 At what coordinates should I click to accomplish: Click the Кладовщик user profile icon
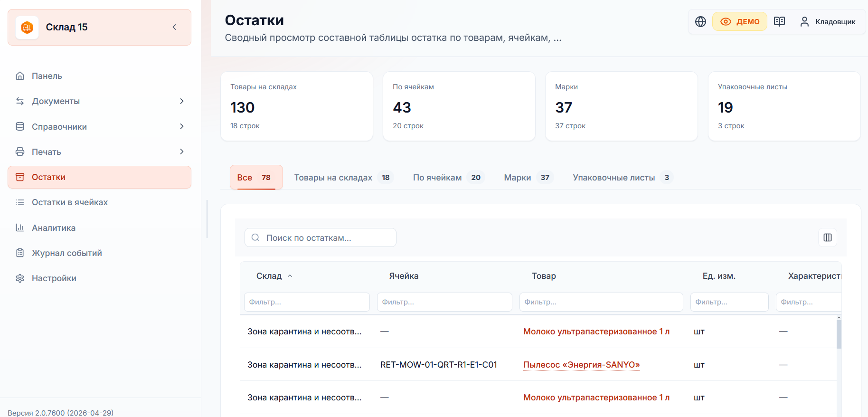click(x=804, y=21)
